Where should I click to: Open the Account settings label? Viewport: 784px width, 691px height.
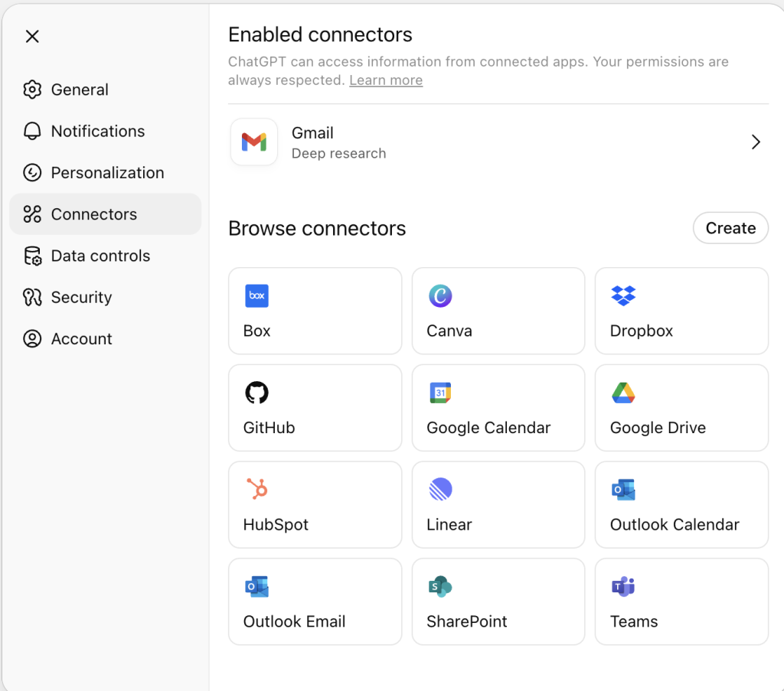tap(81, 339)
